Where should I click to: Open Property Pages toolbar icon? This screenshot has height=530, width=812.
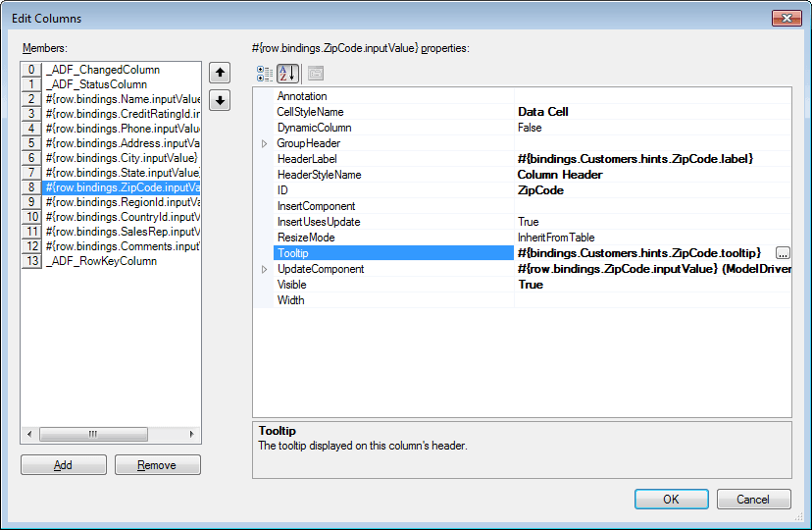pyautogui.click(x=316, y=74)
